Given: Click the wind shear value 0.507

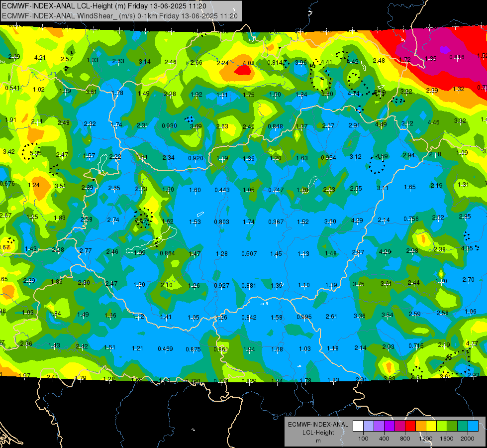Looking at the screenshot, I should [x=249, y=254].
